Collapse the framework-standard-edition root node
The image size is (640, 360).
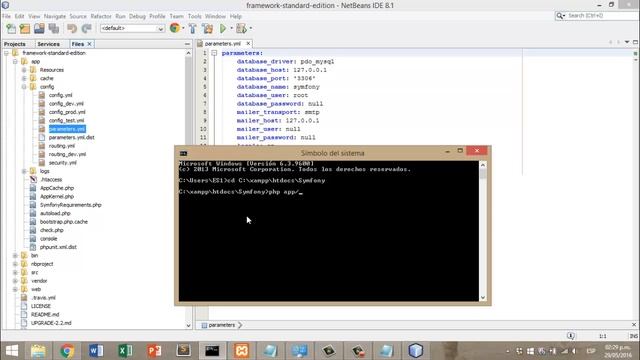coord(7,53)
